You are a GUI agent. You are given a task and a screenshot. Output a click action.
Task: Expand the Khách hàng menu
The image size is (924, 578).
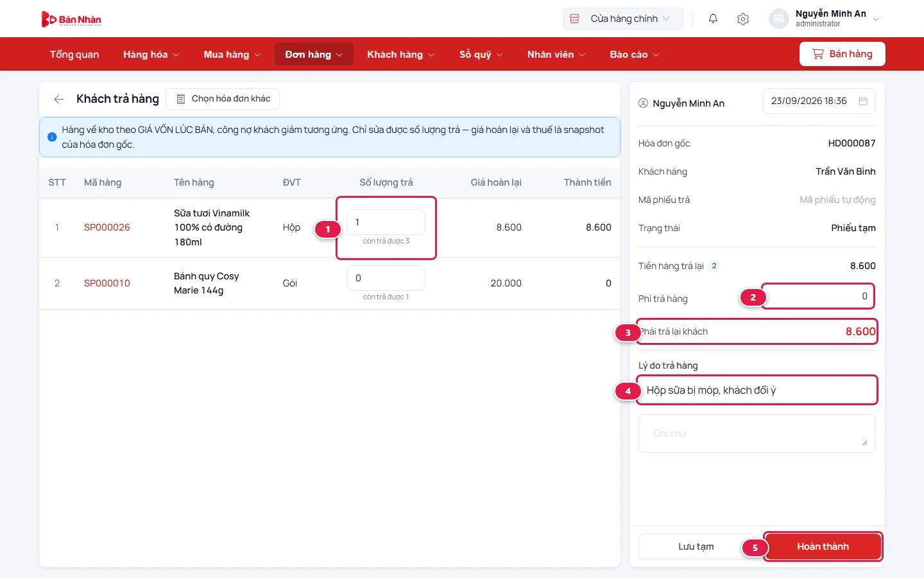pos(400,55)
